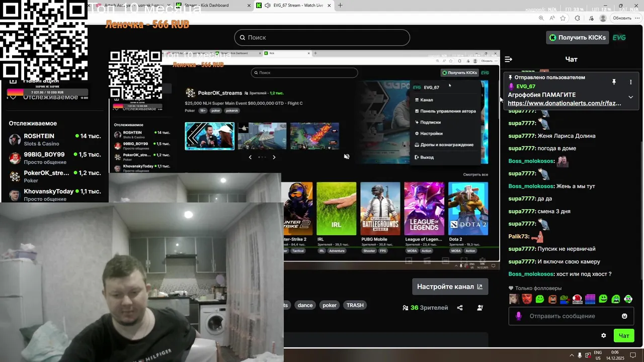Image resolution: width=644 pixels, height=362 pixels.
Task: Open the Windows notification center
Action: tap(633, 355)
